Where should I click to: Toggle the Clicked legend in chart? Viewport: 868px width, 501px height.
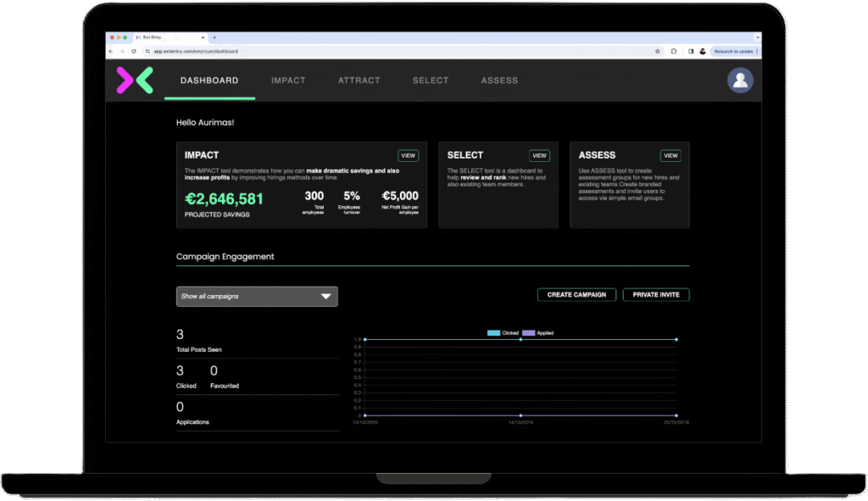(503, 333)
